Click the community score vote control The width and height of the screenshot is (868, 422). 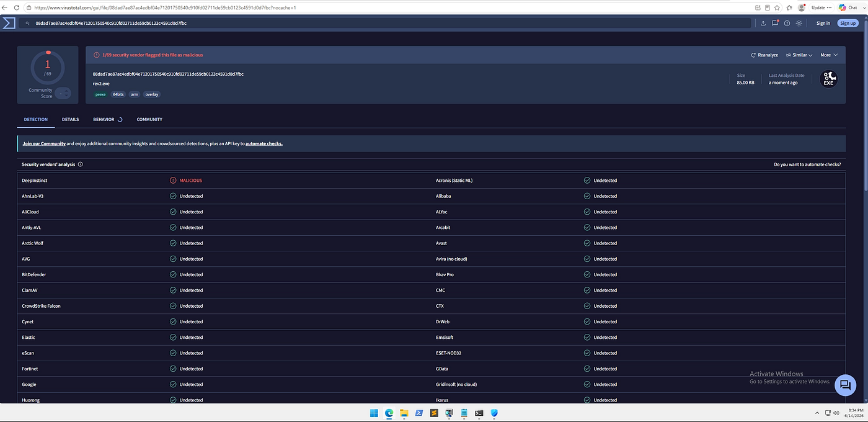coord(63,93)
